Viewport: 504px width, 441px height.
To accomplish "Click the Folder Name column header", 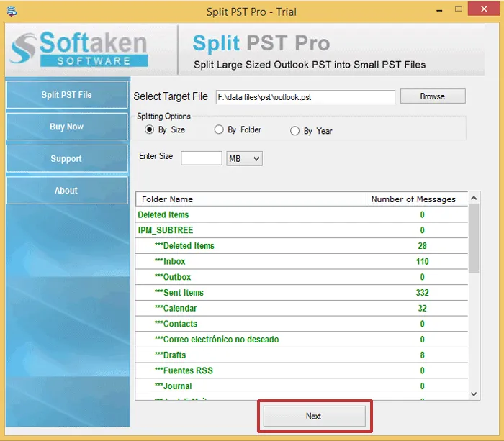I will pyautogui.click(x=251, y=199).
